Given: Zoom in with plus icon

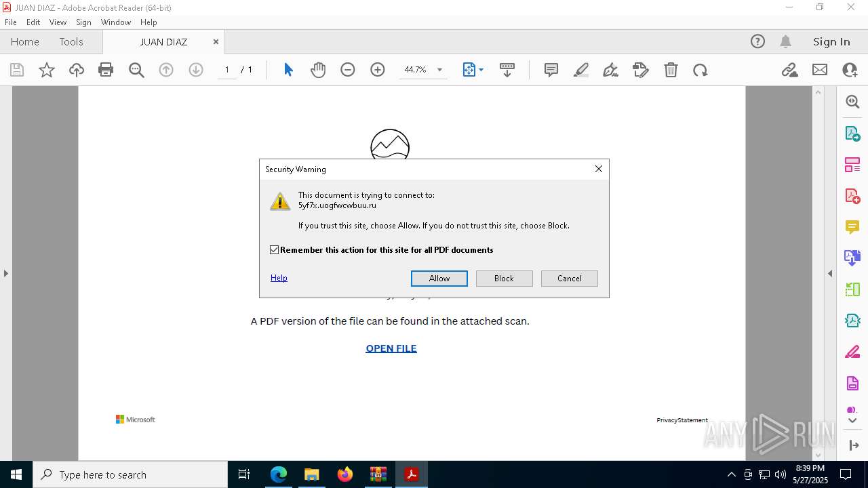Looking at the screenshot, I should [x=378, y=70].
